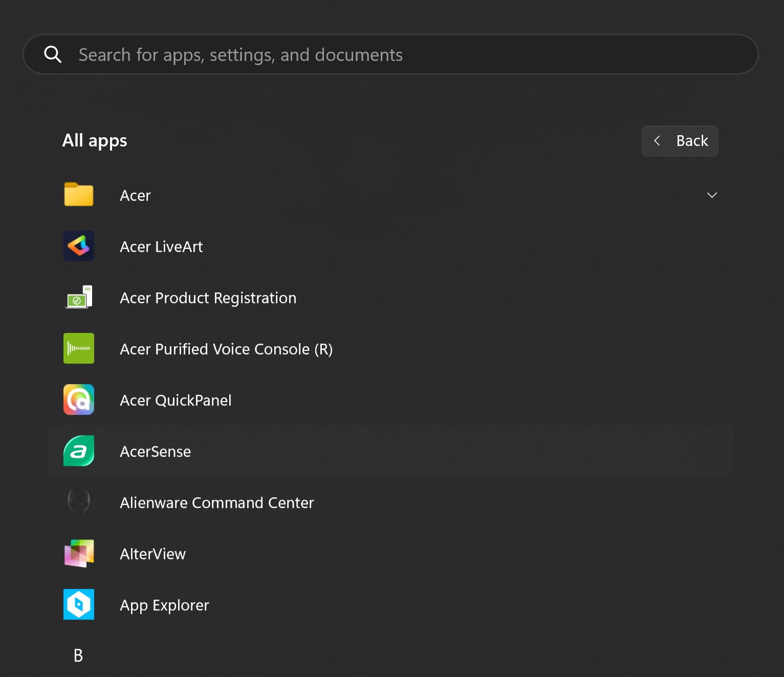Select the "App Explorer" label
This screenshot has width=784, height=677.
coord(164,605)
